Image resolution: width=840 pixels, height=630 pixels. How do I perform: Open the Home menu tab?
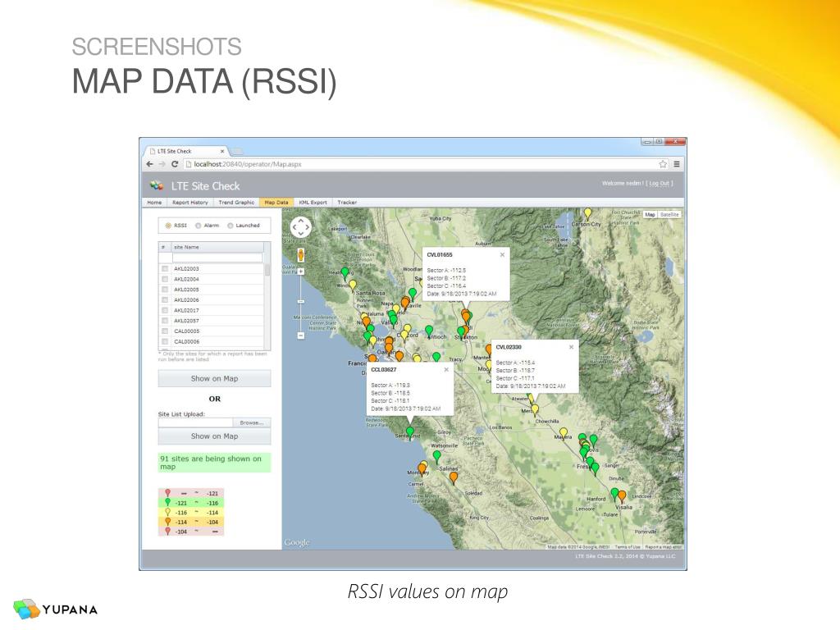coord(154,203)
